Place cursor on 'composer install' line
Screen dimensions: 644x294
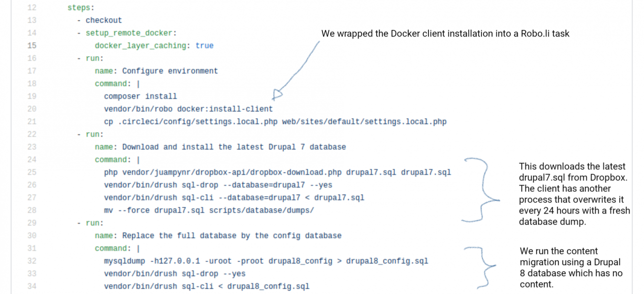click(140, 96)
